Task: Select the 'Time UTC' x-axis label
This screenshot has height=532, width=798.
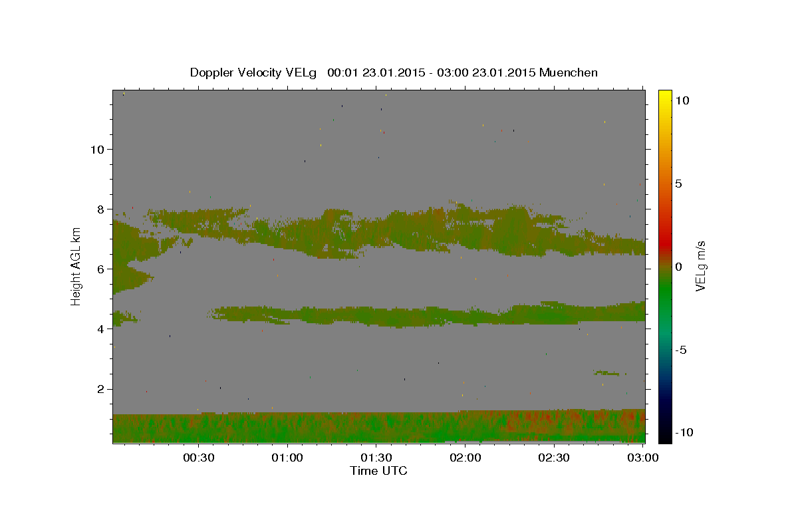Action: [378, 471]
